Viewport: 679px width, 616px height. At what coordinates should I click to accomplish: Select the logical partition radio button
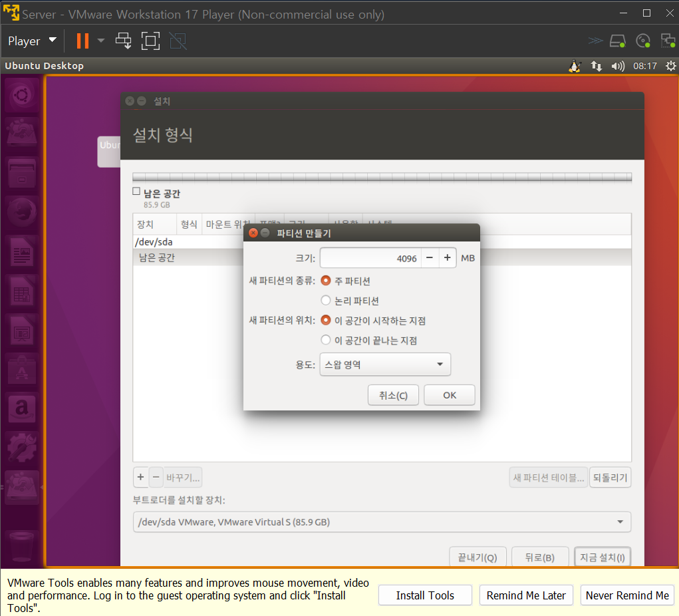(326, 300)
